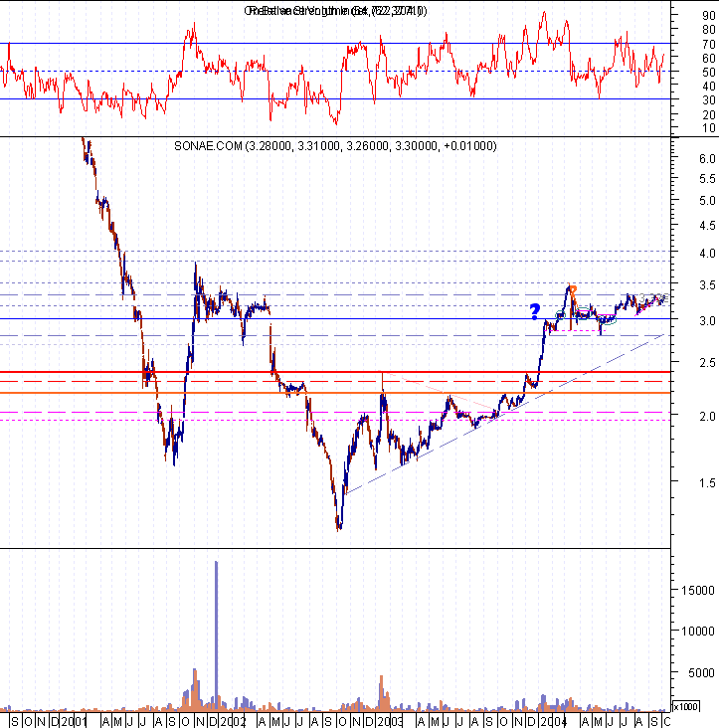Screen dimensions: 719x728
Task: Click the 2004 year label on time axis
Action: 554,721
